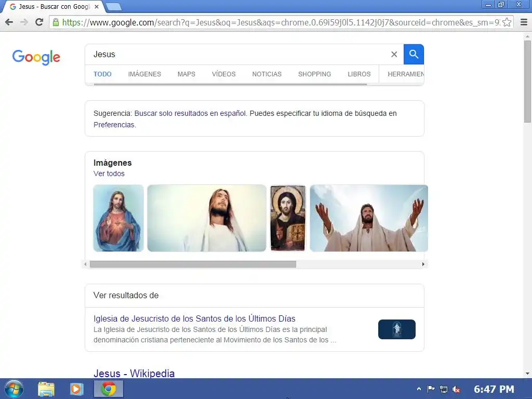Click the 6:47 PM clock
Image resolution: width=532 pixels, height=399 pixels.
(494, 389)
